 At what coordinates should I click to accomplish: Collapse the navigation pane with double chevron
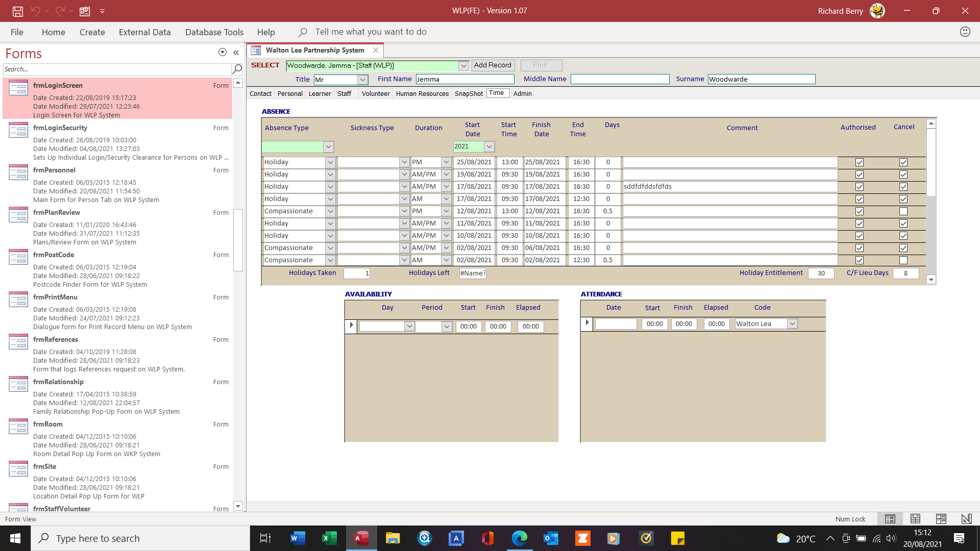(x=236, y=53)
